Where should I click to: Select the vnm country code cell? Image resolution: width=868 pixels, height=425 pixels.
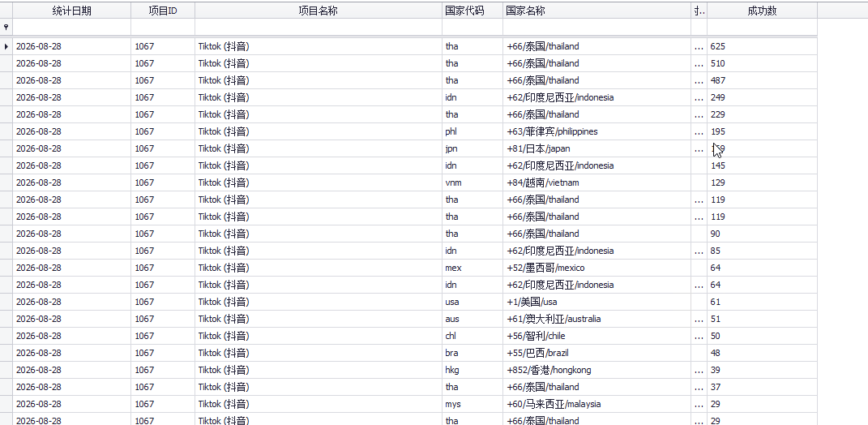click(x=472, y=182)
